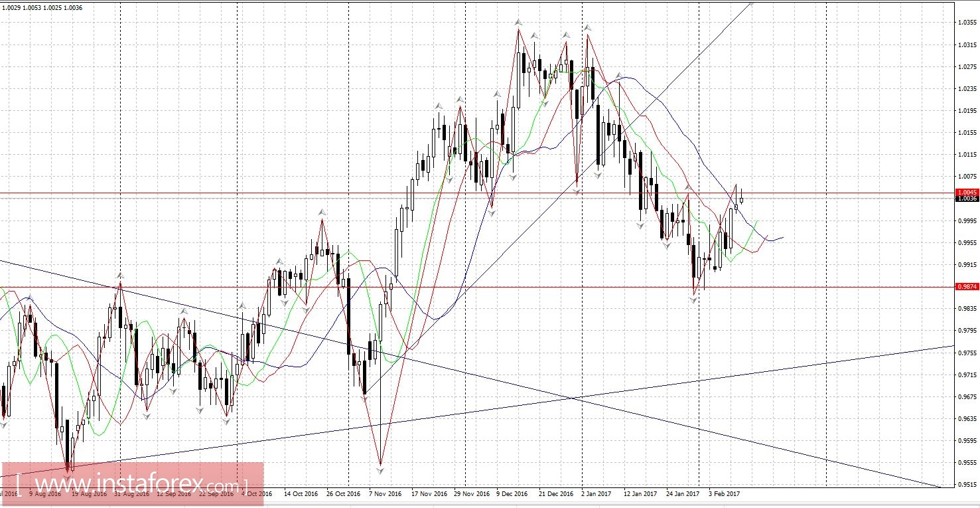Click the 0.9635 price axis label
This screenshot has width=980, height=508.
(967, 419)
